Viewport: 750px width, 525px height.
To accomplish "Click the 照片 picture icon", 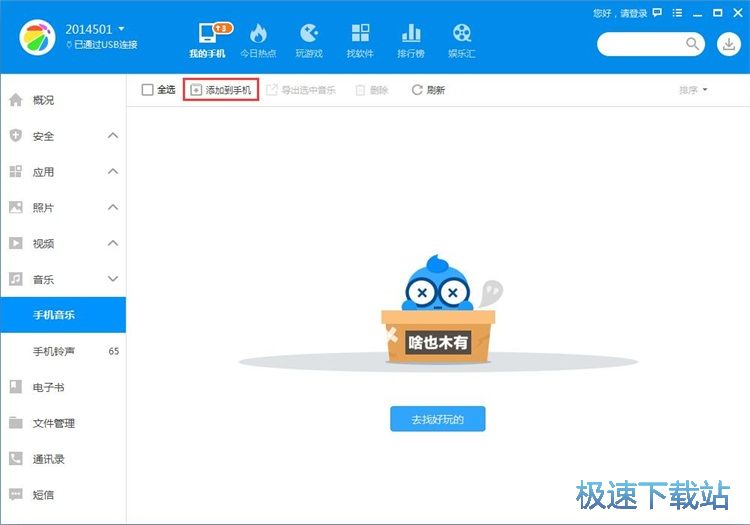I will 16,207.
